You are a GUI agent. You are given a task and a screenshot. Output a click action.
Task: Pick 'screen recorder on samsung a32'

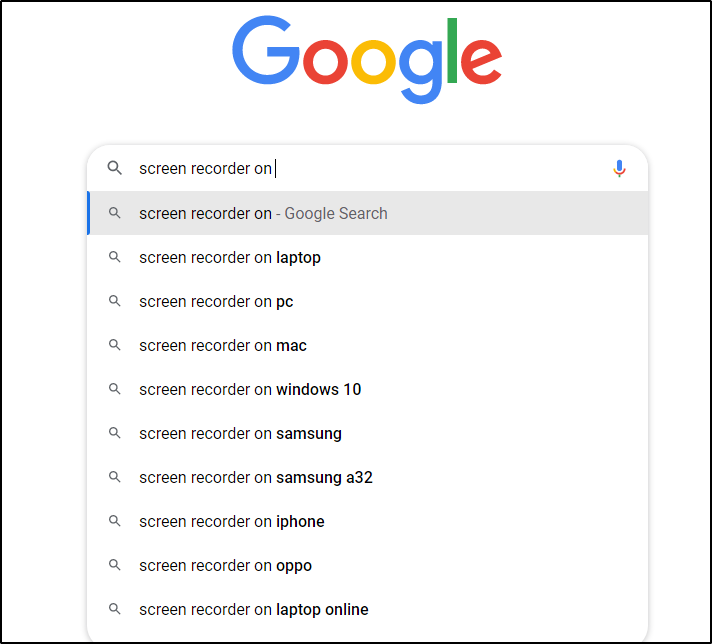pyautogui.click(x=256, y=477)
